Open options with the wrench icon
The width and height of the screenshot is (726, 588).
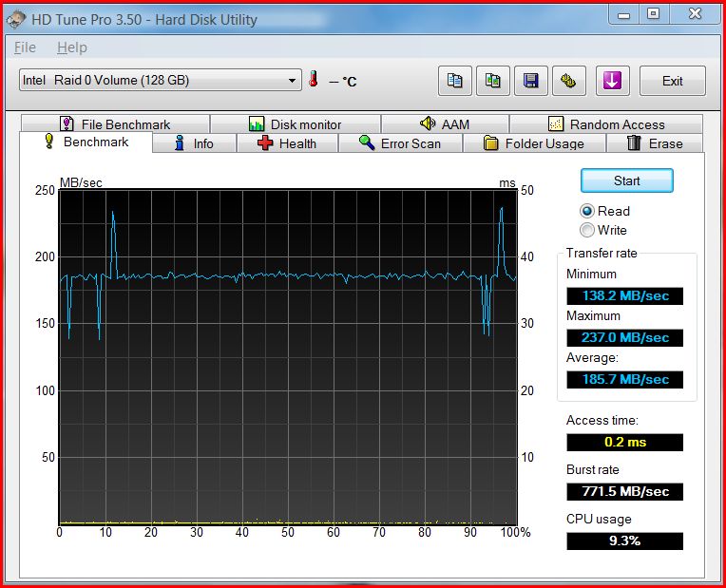[569, 82]
